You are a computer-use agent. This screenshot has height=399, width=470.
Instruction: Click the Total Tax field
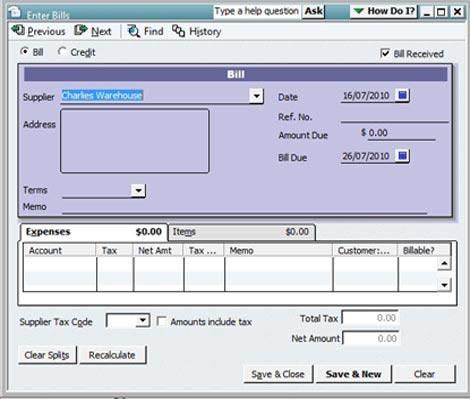point(370,318)
